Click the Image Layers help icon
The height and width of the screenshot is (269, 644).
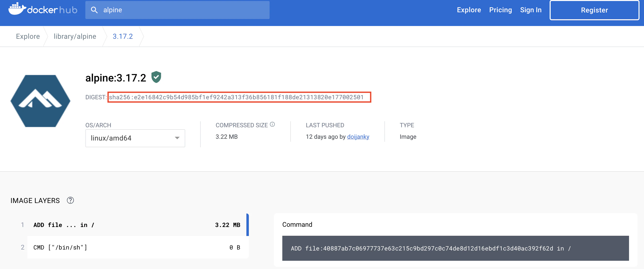70,200
